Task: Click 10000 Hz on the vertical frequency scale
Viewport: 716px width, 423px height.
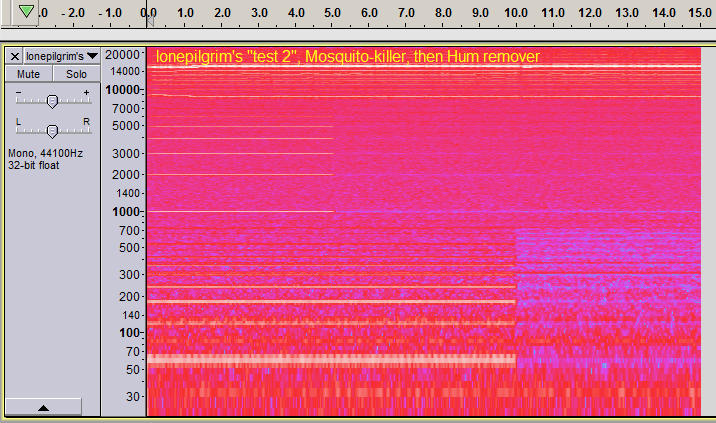Action: click(x=124, y=90)
